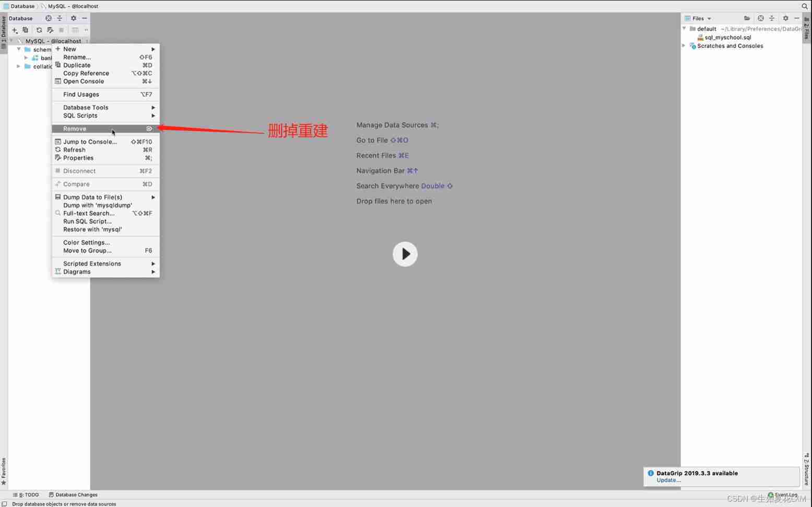Select Dump with 'mysqldump' entry

(105, 205)
